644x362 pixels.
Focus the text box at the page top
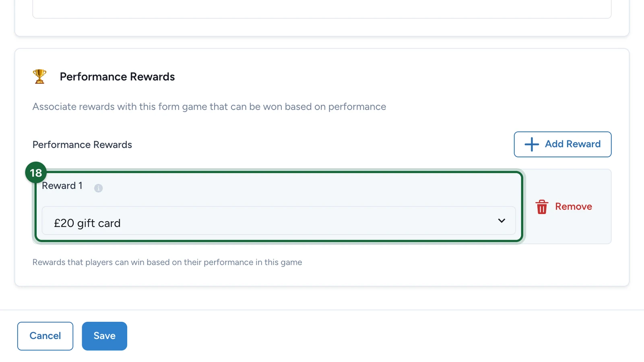pyautogui.click(x=322, y=9)
